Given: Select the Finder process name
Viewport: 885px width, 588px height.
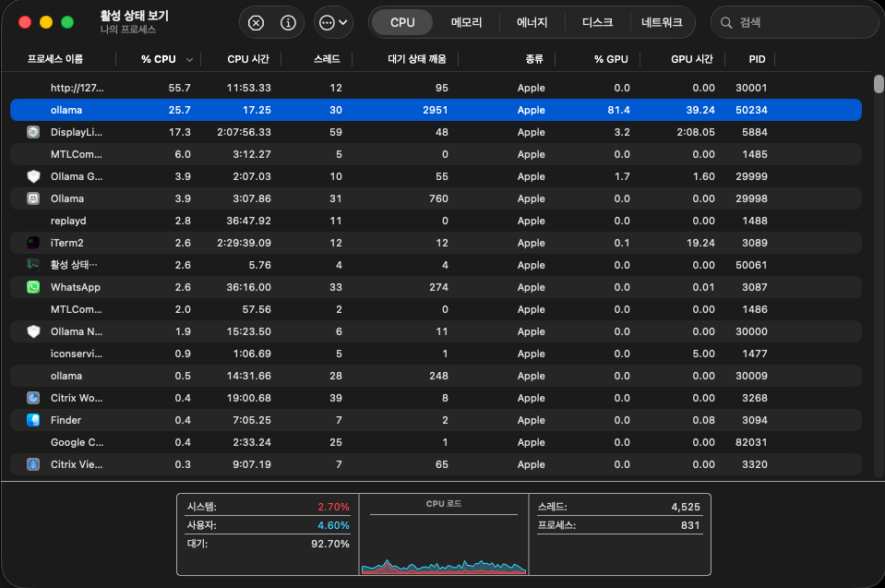Looking at the screenshot, I should [x=66, y=420].
